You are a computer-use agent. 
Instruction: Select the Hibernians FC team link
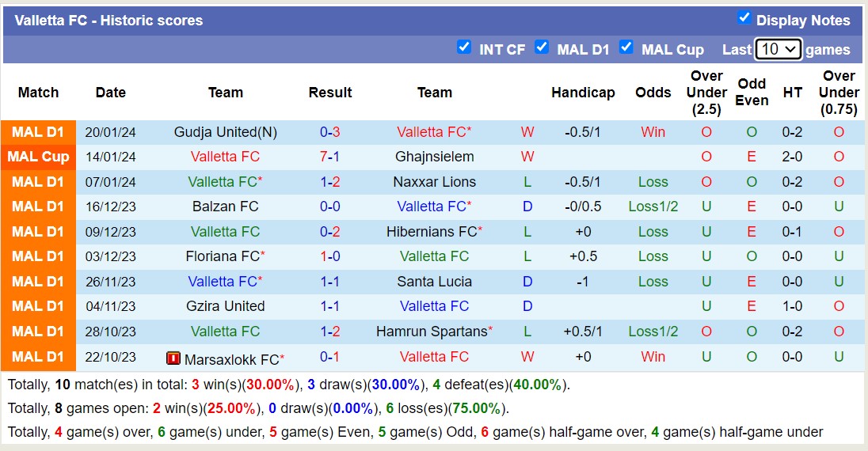tap(432, 232)
